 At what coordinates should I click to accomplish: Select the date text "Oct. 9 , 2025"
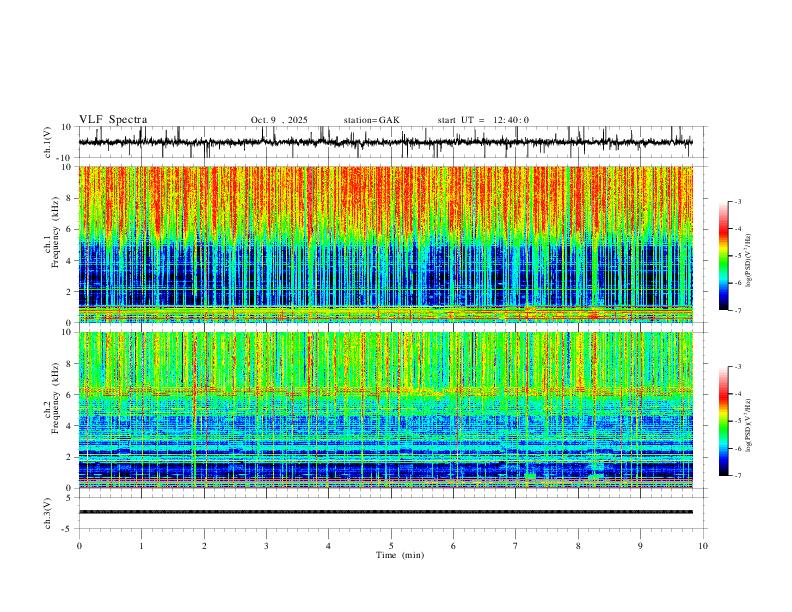point(279,120)
